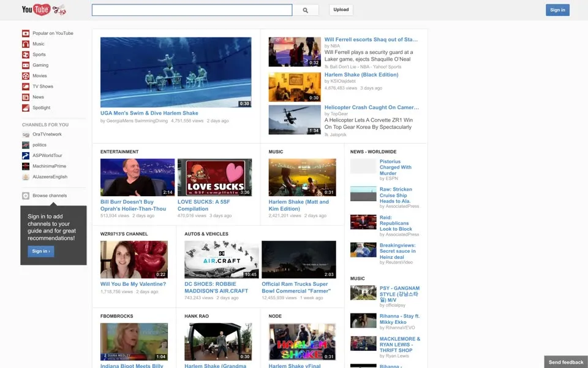Open TV Shows guide item
This screenshot has width=588, height=368.
point(43,86)
